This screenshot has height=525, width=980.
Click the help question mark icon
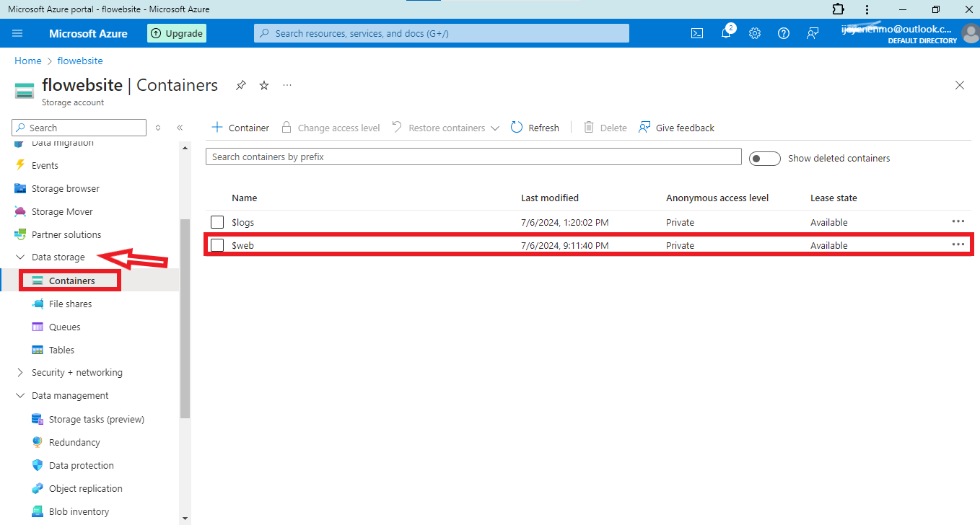(x=784, y=33)
